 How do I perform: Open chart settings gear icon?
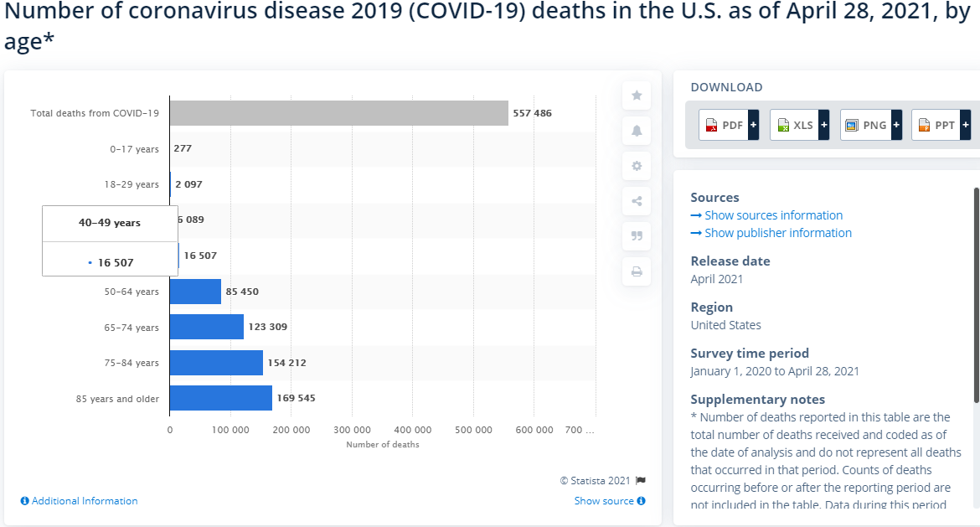(637, 166)
